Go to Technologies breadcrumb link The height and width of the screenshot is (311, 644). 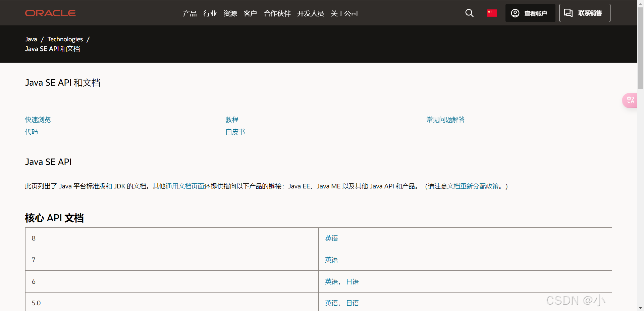click(65, 39)
